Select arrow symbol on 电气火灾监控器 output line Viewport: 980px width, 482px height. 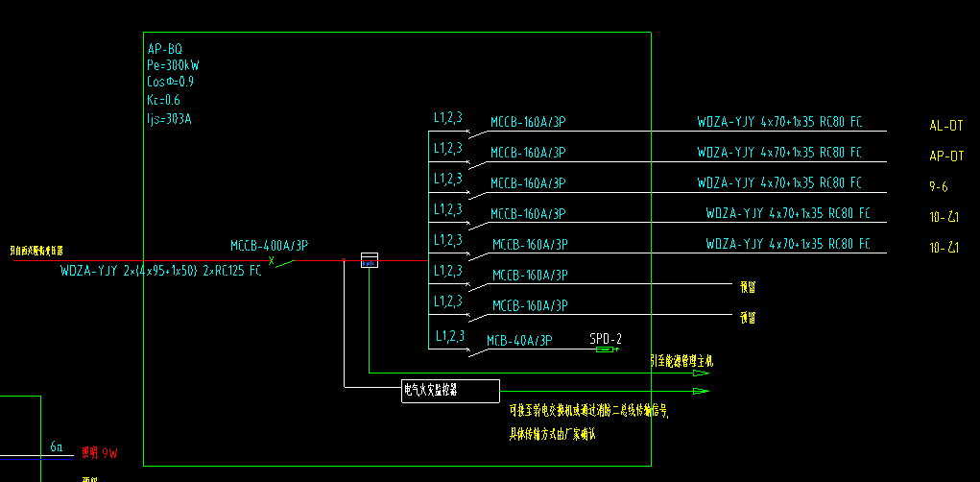point(701,392)
